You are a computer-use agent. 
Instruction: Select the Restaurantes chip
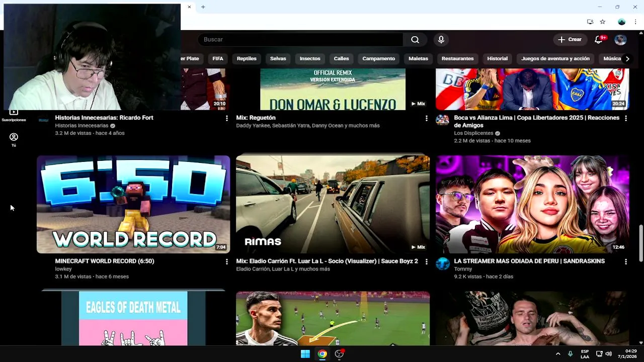click(457, 59)
